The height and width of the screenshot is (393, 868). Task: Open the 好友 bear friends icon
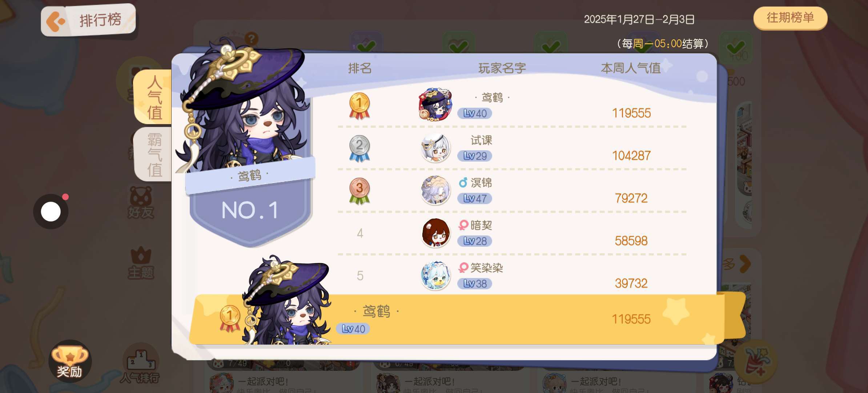coord(141,202)
